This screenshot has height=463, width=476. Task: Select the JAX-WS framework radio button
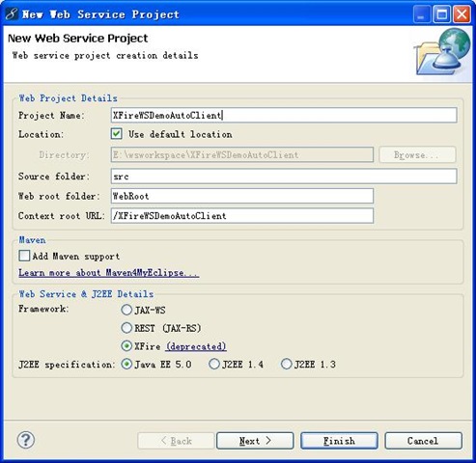tap(126, 310)
